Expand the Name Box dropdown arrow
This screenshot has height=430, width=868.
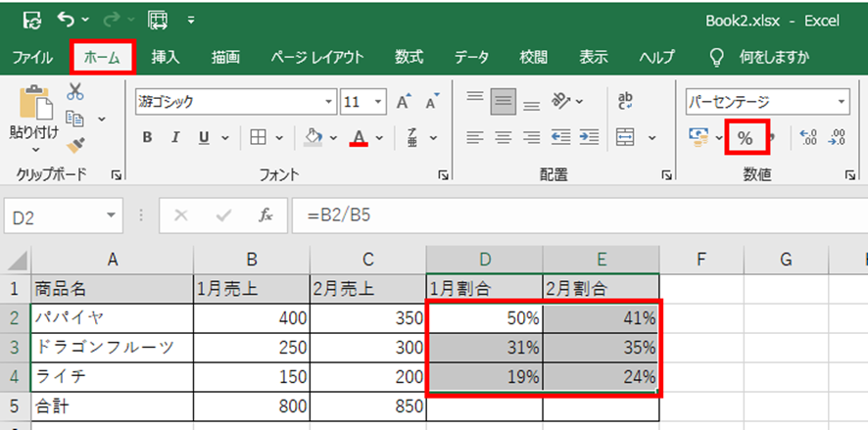coord(112,215)
